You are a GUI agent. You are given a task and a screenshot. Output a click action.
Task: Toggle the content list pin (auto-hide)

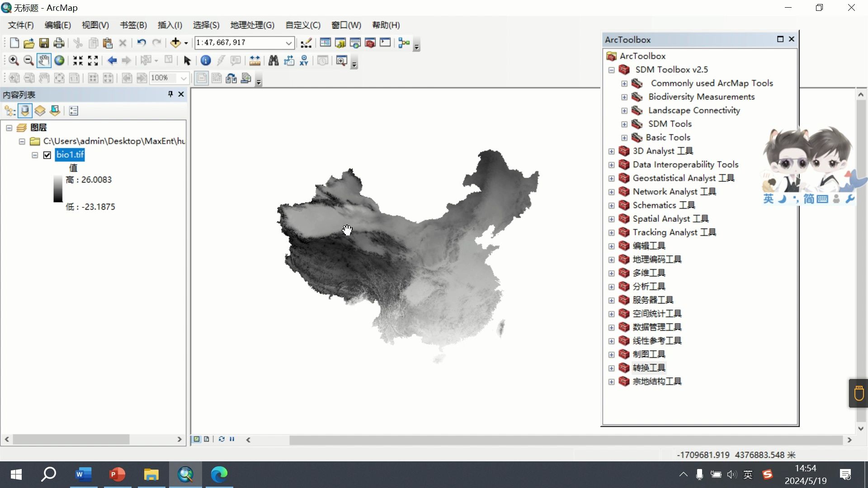[x=170, y=94]
